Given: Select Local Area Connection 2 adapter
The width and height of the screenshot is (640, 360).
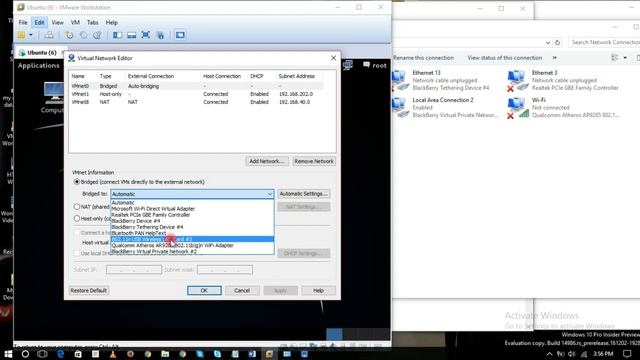Looking at the screenshot, I should pos(445,108).
